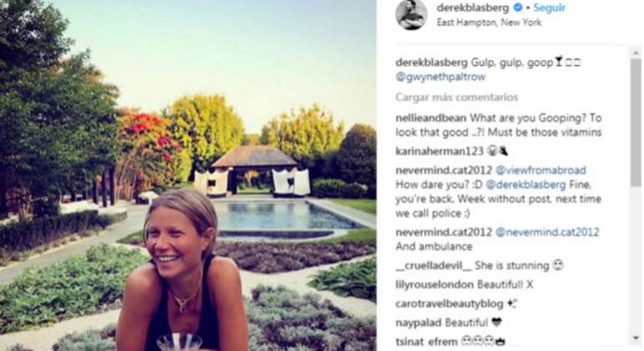
Task: Click the comments scrollbar up arrow
Action: coord(636,52)
